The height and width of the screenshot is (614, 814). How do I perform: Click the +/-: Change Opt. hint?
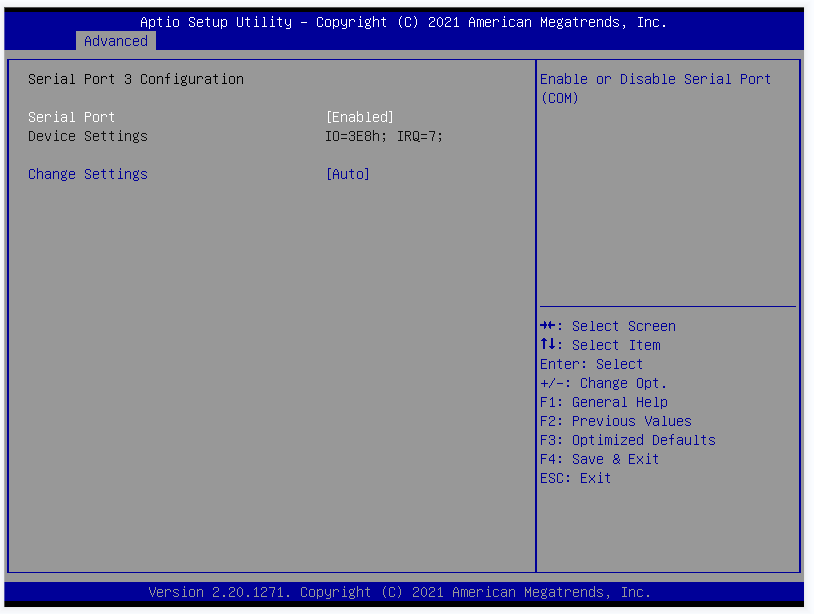click(x=603, y=383)
